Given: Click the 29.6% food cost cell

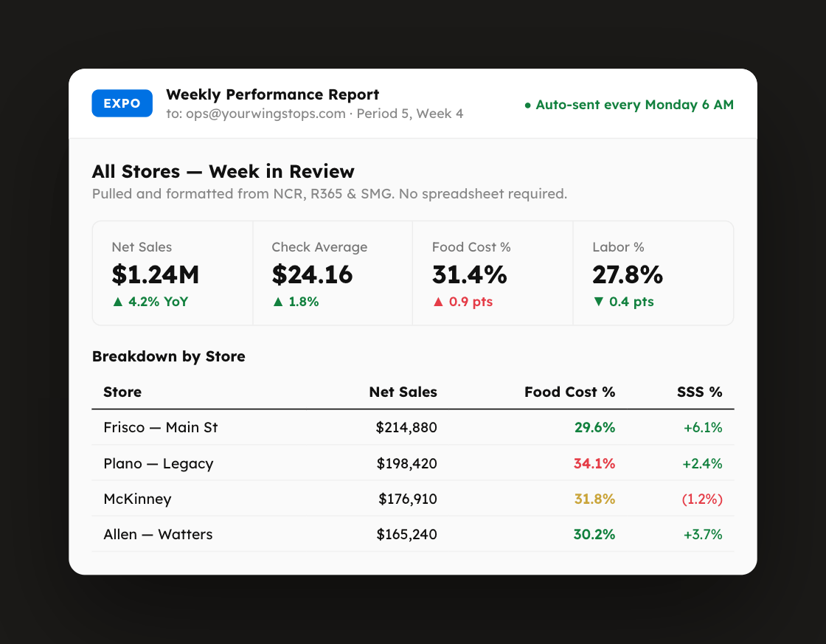Looking at the screenshot, I should 594,427.
